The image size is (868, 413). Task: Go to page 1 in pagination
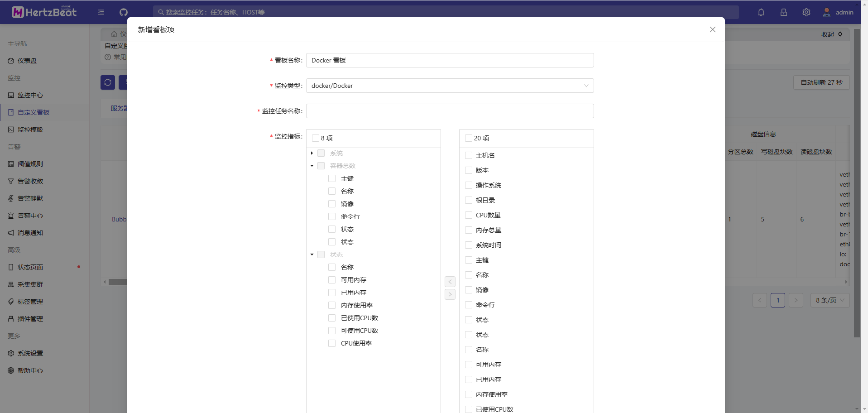coord(778,300)
